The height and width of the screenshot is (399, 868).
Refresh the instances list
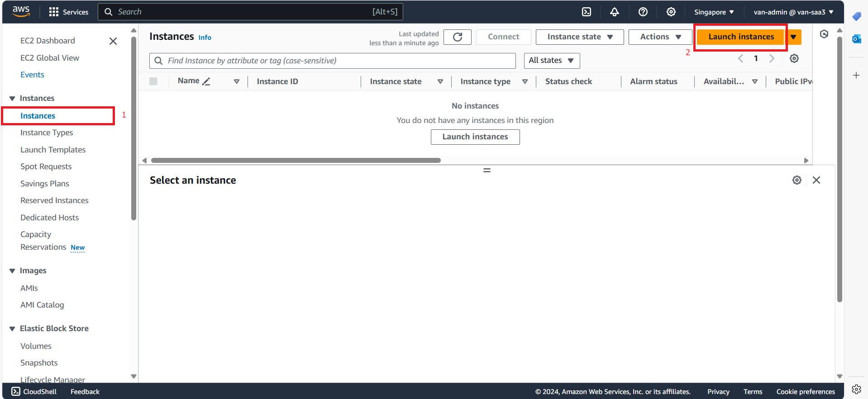pos(458,37)
